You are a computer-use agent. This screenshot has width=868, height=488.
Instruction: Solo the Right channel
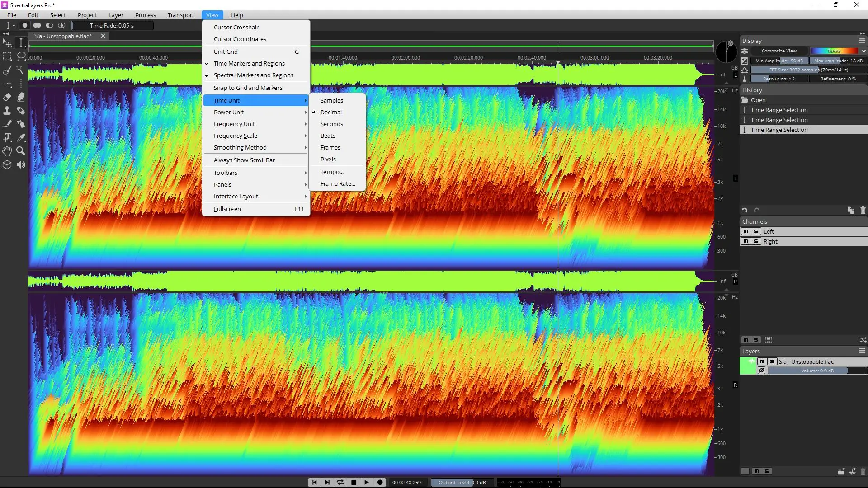click(x=756, y=241)
